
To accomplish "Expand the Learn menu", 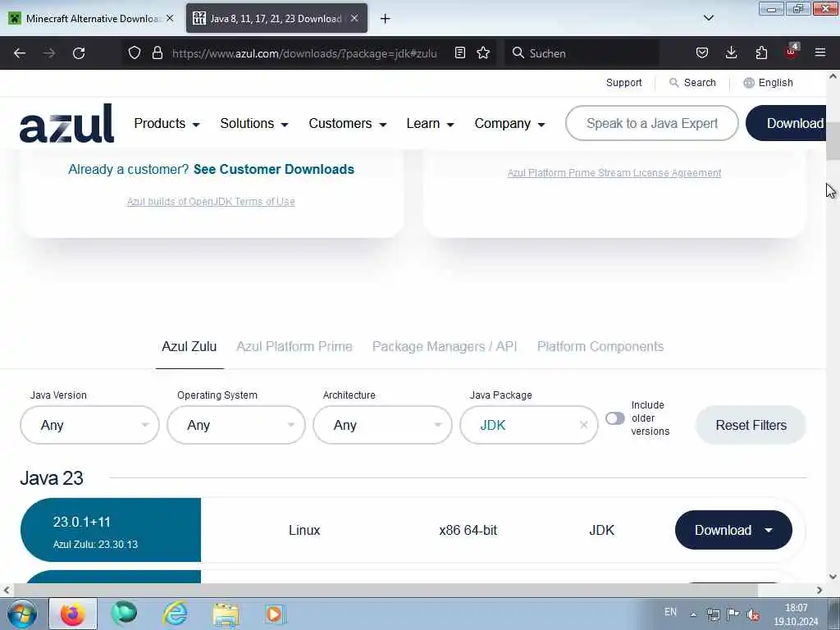I will 430,123.
